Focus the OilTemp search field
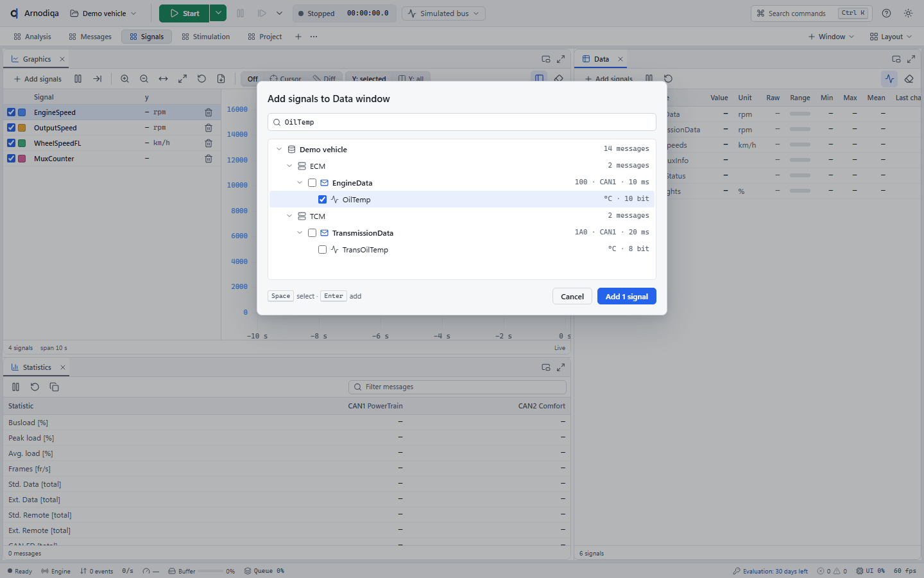The image size is (924, 578). tap(462, 122)
